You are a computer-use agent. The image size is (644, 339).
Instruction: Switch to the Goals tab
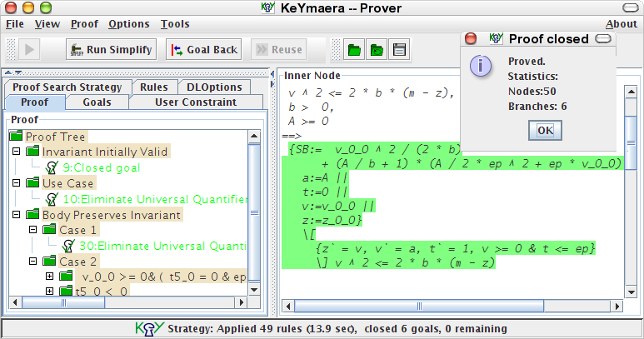(x=97, y=102)
